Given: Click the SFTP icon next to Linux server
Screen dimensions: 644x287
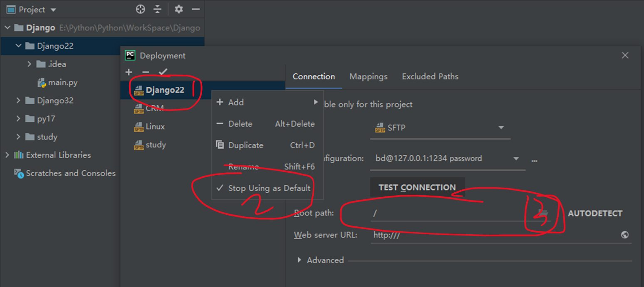Looking at the screenshot, I should 139,127.
